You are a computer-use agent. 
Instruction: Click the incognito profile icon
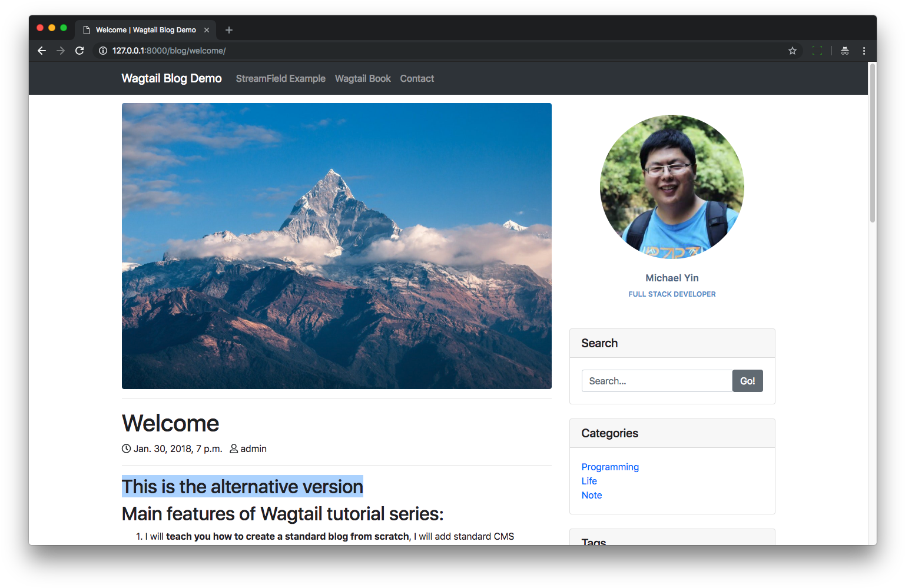845,51
